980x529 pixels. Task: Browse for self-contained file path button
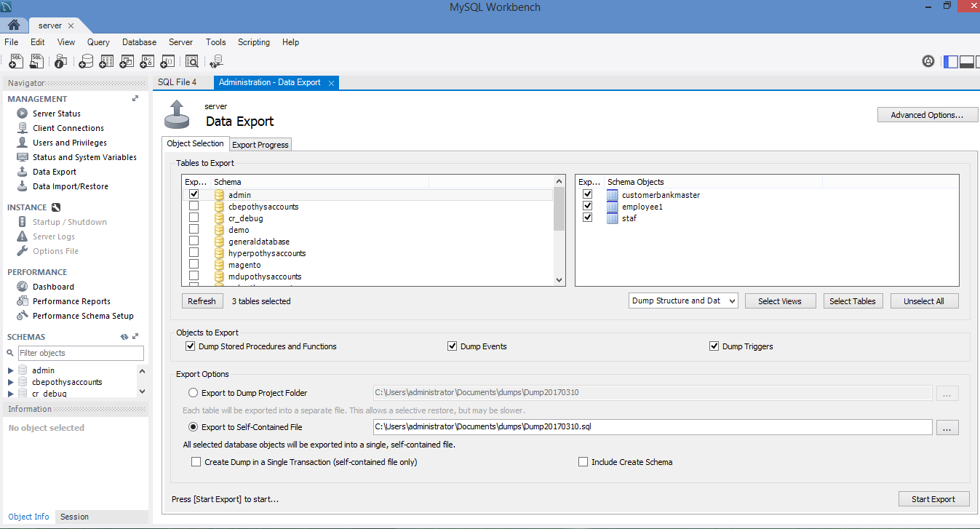947,427
